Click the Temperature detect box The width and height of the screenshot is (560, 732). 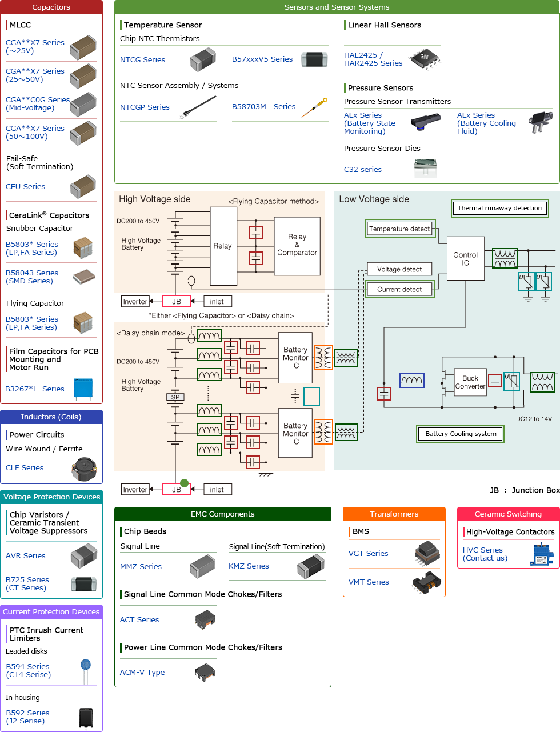click(x=400, y=228)
